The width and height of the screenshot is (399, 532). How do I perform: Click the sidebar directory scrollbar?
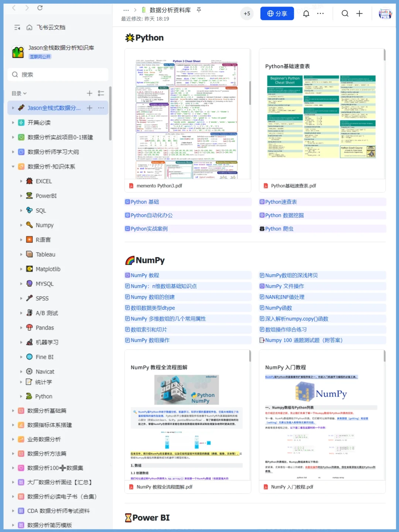click(x=110, y=113)
